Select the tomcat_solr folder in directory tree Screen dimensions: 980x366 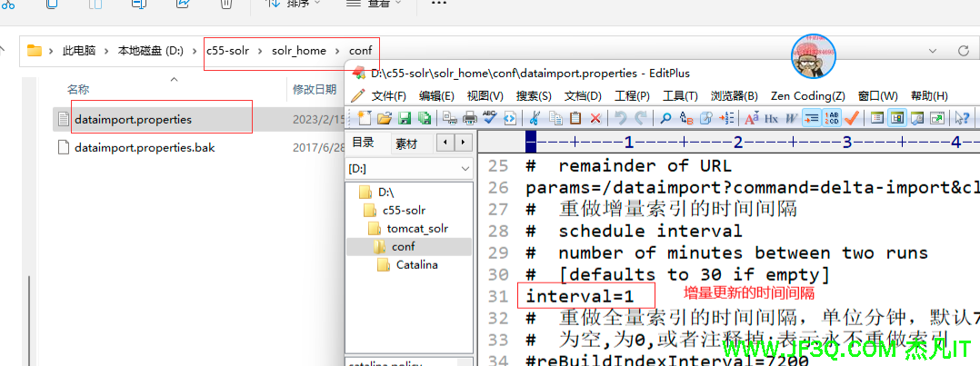coord(416,229)
